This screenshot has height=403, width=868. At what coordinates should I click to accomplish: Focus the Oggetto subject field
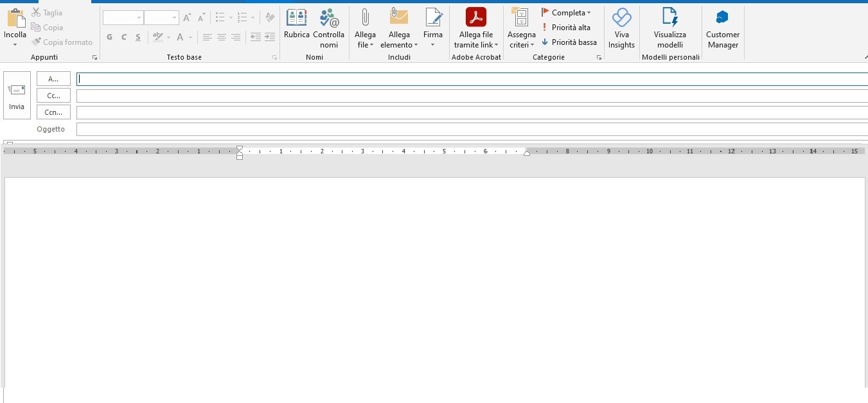click(x=472, y=129)
